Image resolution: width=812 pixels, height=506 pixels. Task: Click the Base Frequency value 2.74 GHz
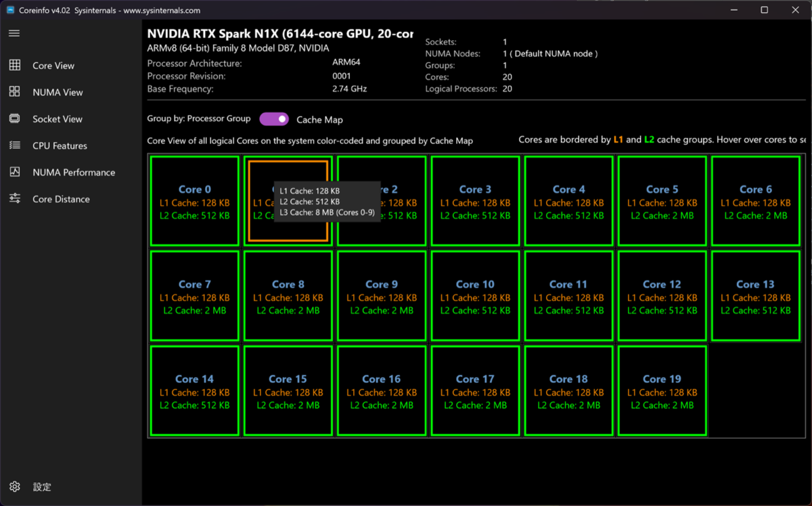pyautogui.click(x=350, y=89)
